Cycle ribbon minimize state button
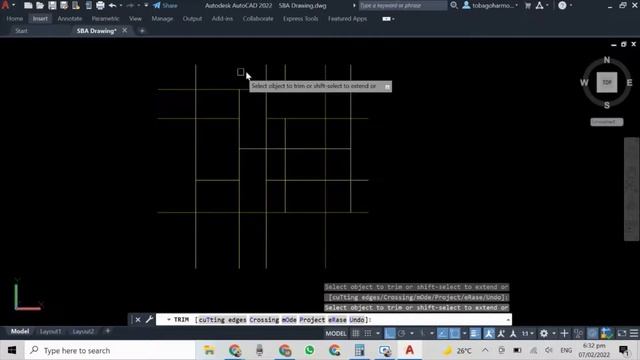The height and width of the screenshot is (360, 640). click(386, 19)
